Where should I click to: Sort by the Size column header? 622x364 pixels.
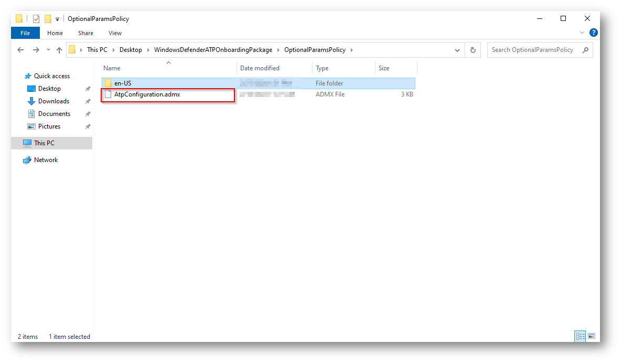[396, 68]
